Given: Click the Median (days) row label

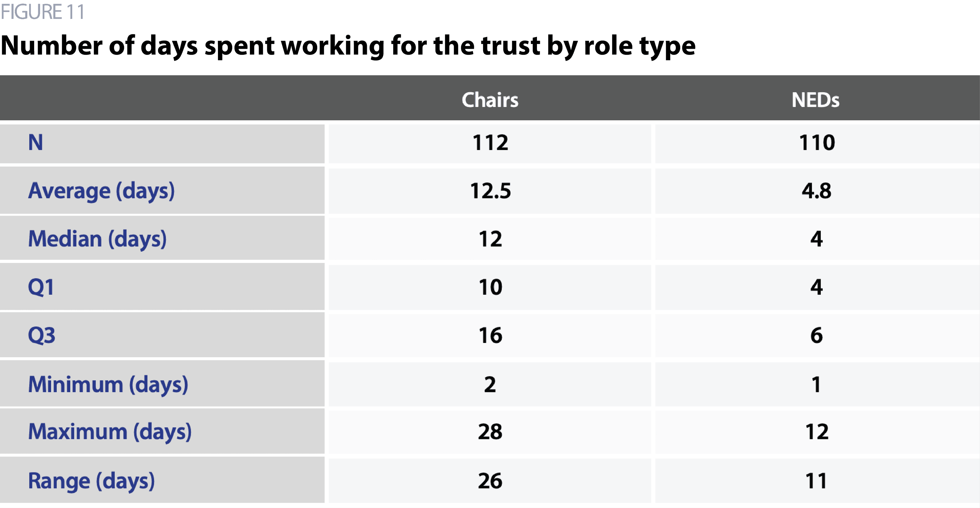Looking at the screenshot, I should (x=97, y=239).
